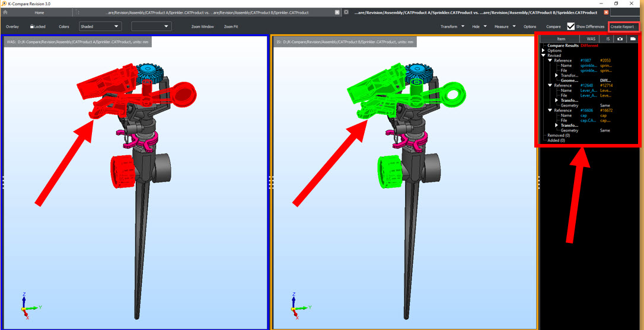
Task: Click the swap arrows icon left of file path
Action: click(x=77, y=12)
